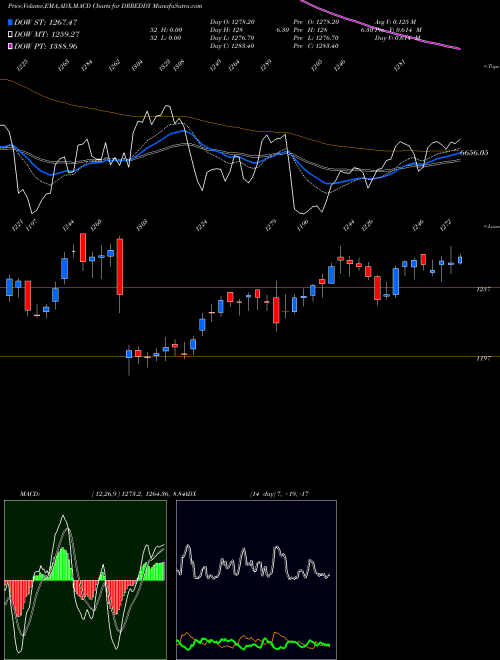Click the ADX '(14 day) 7, +19, -17' text
The image size is (500, 660).
(x=279, y=494)
